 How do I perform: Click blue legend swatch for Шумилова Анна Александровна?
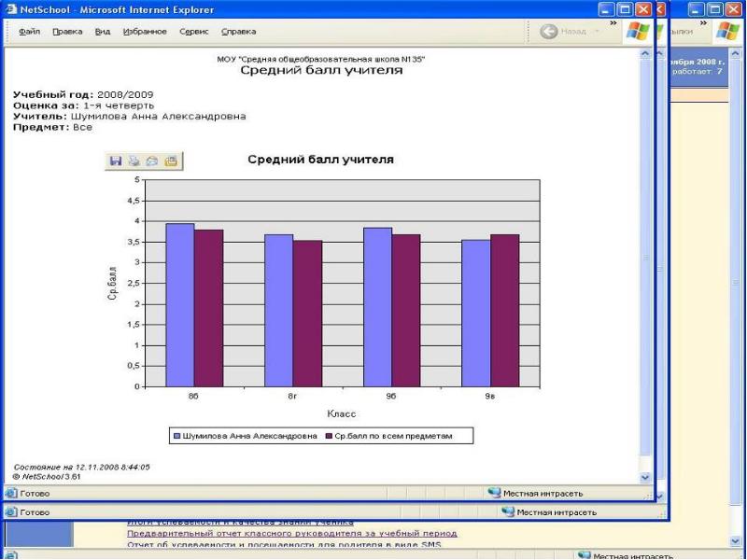click(176, 436)
